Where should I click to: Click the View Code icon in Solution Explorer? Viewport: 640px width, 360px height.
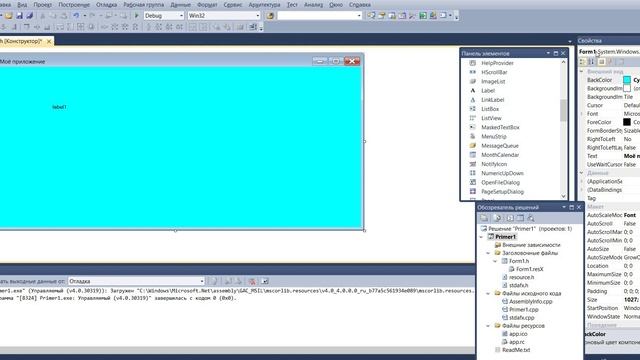coord(510,218)
